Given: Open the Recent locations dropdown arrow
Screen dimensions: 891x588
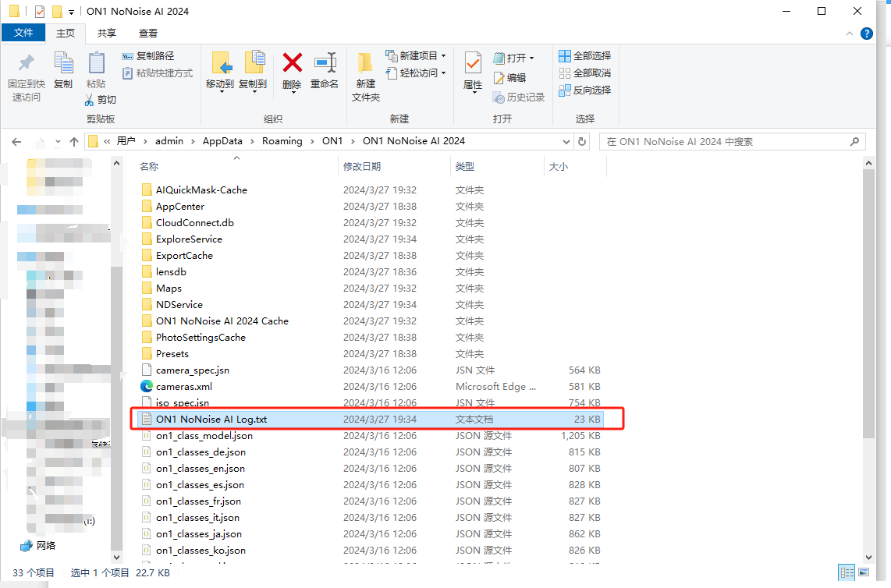Looking at the screenshot, I should 58,141.
